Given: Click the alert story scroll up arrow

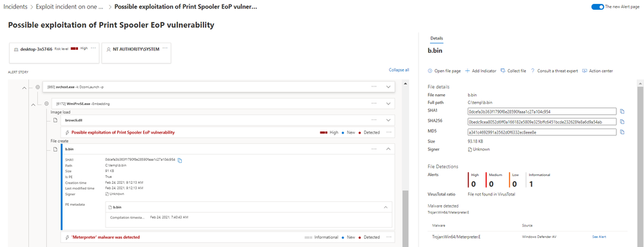Looking at the screenshot, I should [405, 83].
